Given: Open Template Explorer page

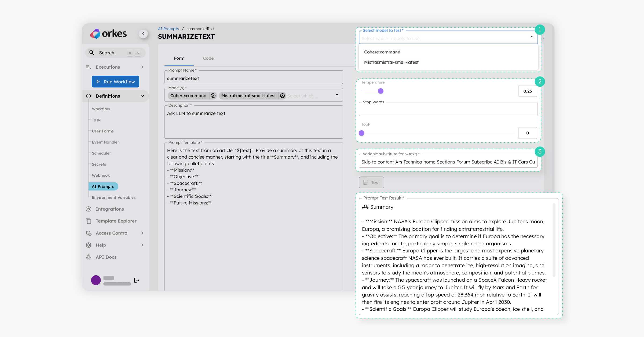Looking at the screenshot, I should (116, 221).
